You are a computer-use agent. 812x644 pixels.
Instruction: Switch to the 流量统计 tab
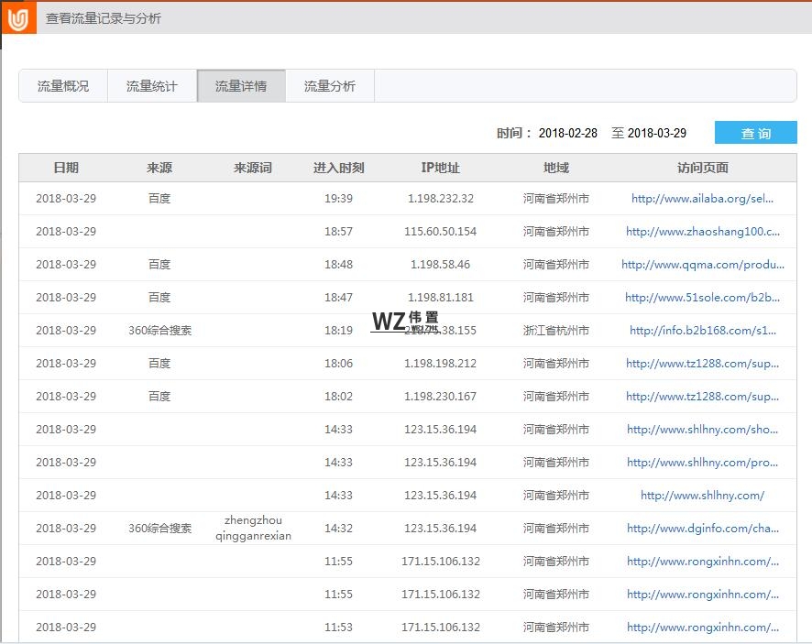click(151, 85)
